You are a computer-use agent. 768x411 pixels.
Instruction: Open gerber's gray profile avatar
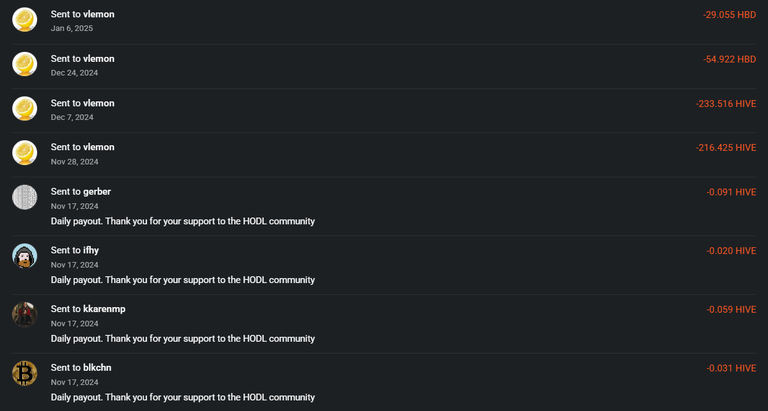(x=24, y=197)
